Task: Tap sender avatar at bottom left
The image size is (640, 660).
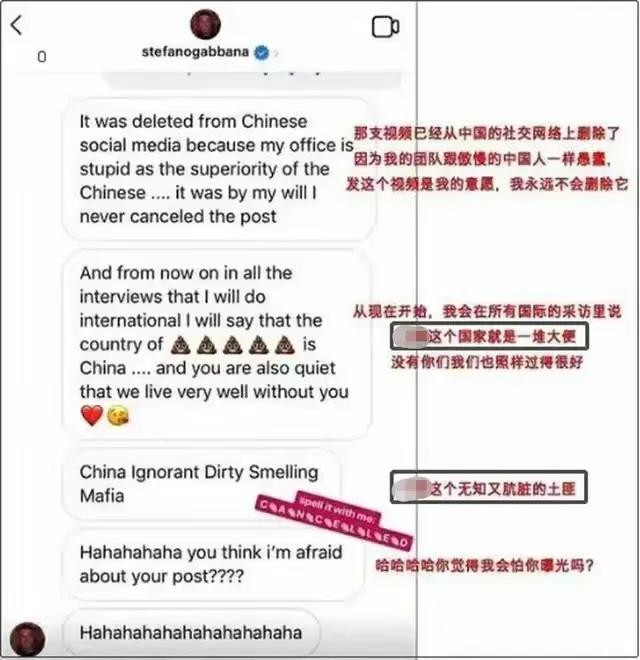Action: pos(28,639)
